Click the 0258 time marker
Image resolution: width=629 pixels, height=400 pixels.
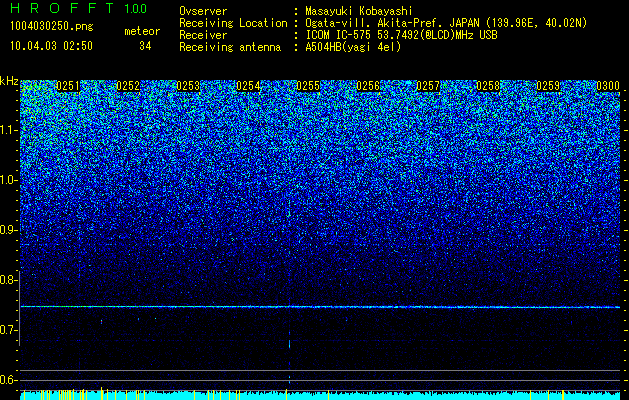(x=488, y=86)
